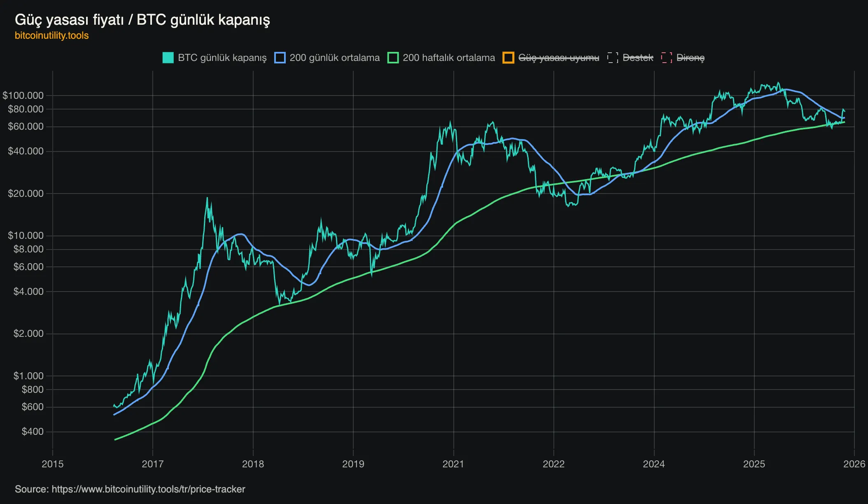Click the green 200 haftalık ortalama legend box
The height and width of the screenshot is (504, 868).
pyautogui.click(x=393, y=58)
